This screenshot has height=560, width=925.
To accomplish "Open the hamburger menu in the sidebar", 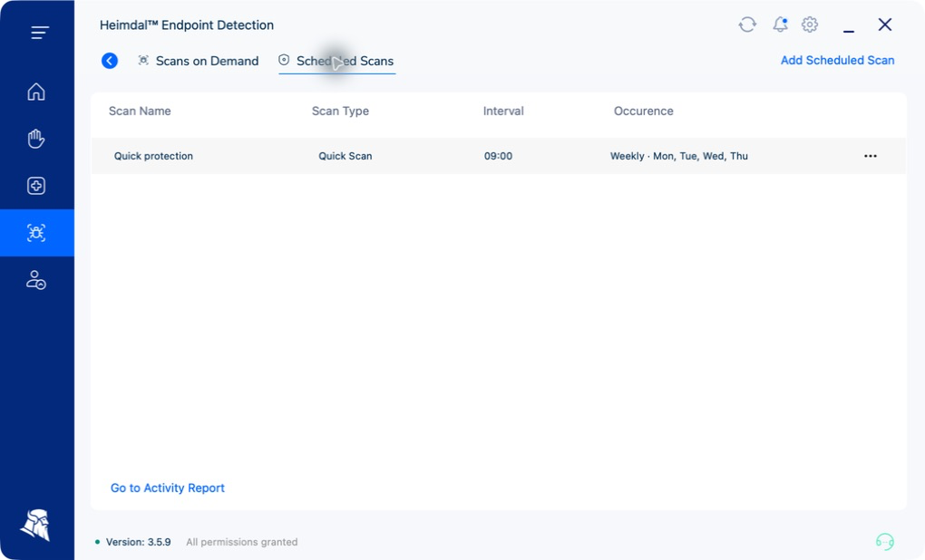I will [40, 33].
